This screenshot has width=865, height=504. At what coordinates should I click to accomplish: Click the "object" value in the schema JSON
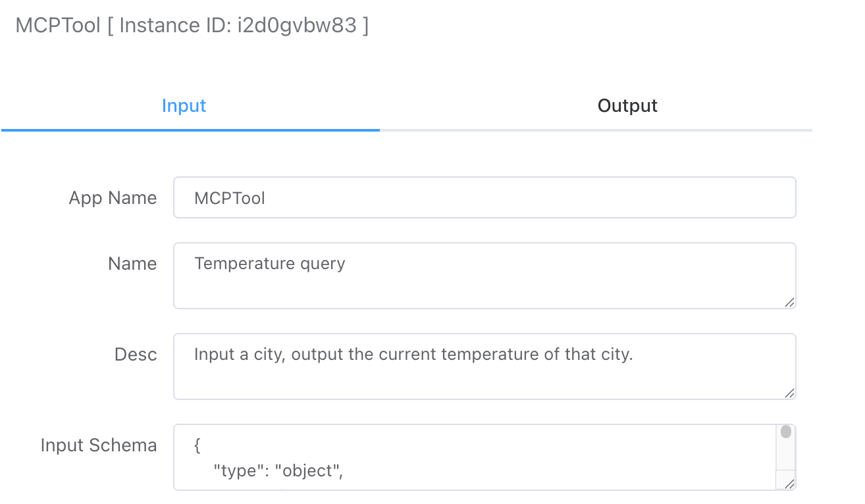309,471
